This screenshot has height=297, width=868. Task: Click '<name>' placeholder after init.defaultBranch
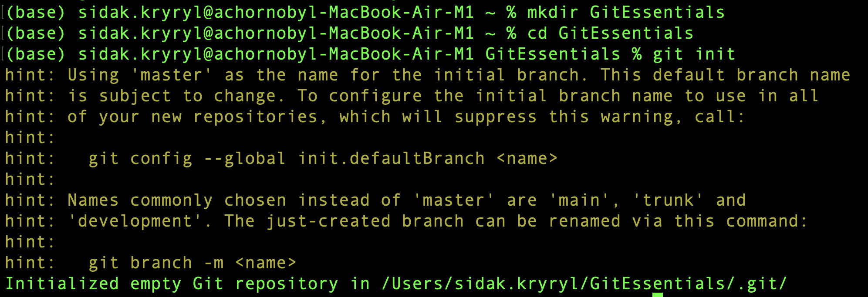[527, 159]
